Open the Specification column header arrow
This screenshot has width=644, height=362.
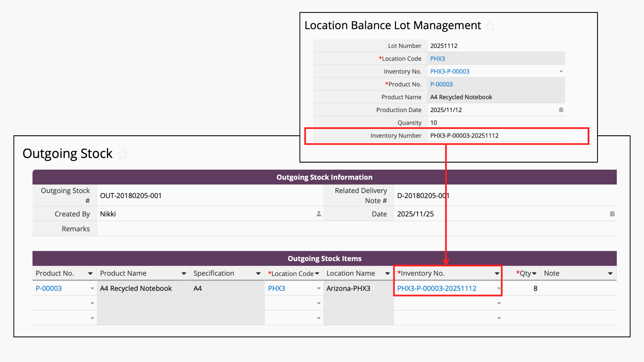point(258,274)
